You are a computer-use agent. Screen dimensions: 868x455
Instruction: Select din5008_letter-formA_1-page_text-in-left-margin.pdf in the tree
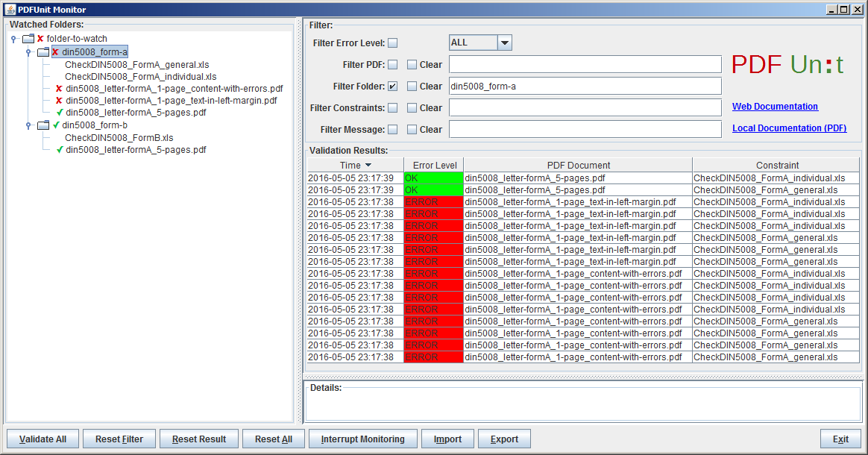pyautogui.click(x=172, y=101)
